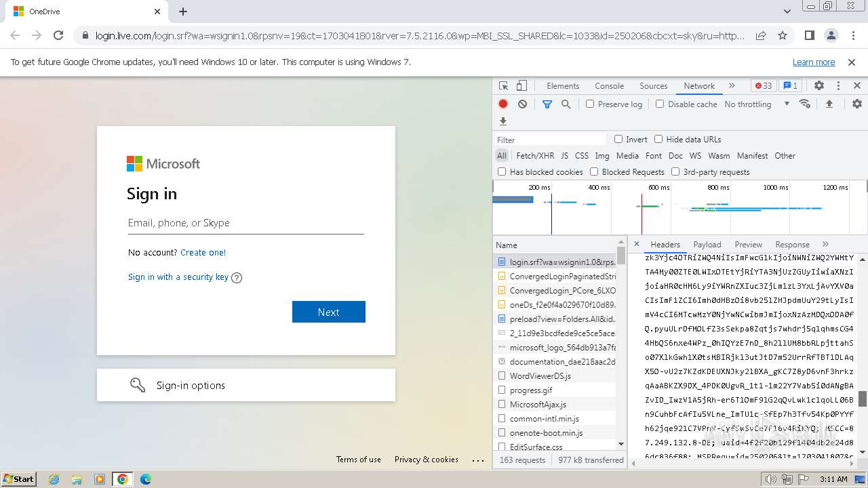Expand more request detail tabs chevron

pyautogui.click(x=825, y=244)
